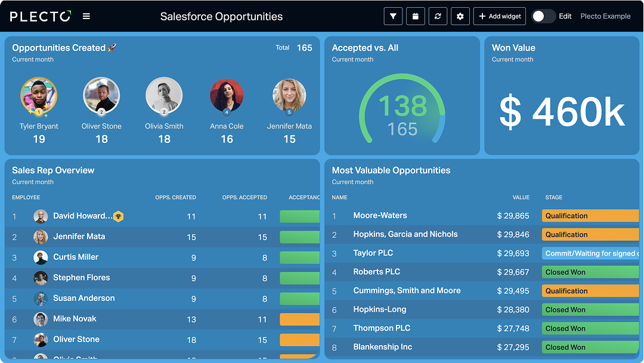Viewport: 644px width, 363px height.
Task: Click the Accepted vs. All gauge
Action: [402, 113]
